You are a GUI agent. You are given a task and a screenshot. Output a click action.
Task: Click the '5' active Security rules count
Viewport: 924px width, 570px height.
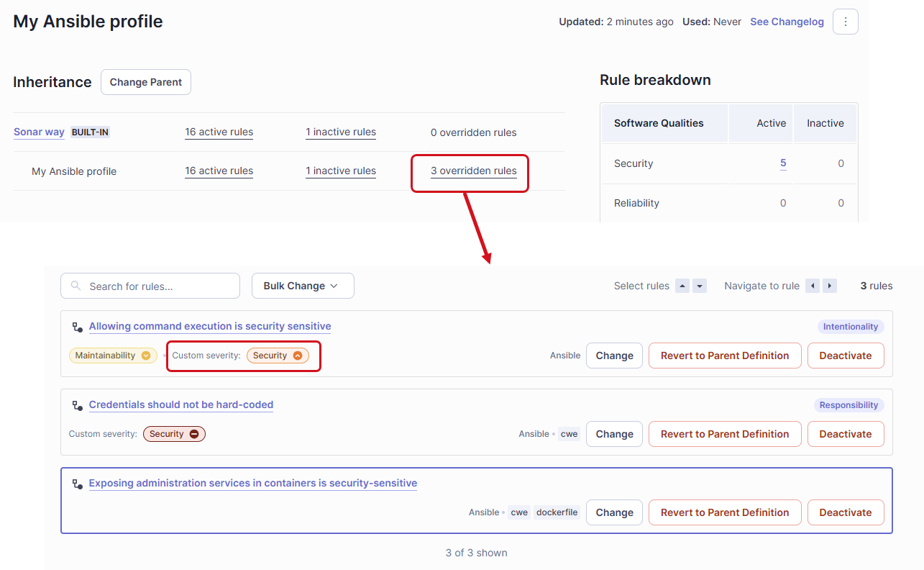782,163
